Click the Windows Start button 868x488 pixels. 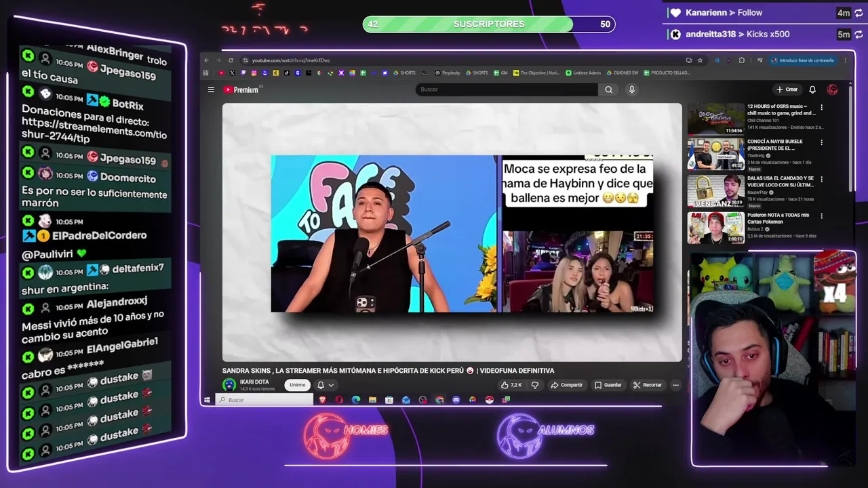pyautogui.click(x=207, y=400)
